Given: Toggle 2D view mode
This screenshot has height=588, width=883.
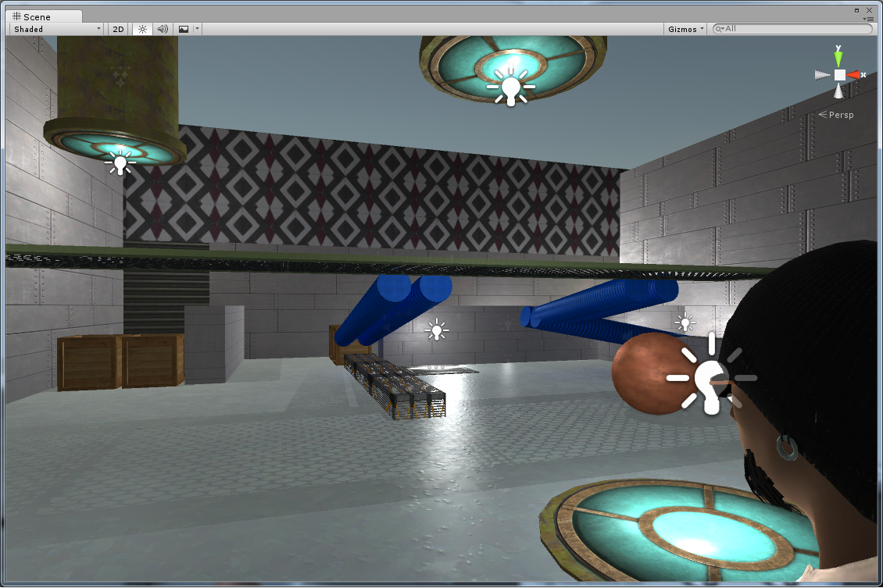Looking at the screenshot, I should tap(118, 29).
